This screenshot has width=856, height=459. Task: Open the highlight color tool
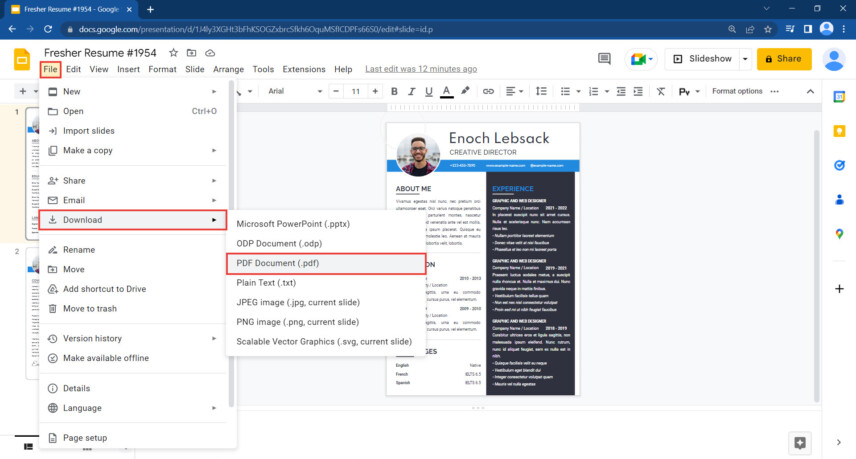(x=465, y=91)
